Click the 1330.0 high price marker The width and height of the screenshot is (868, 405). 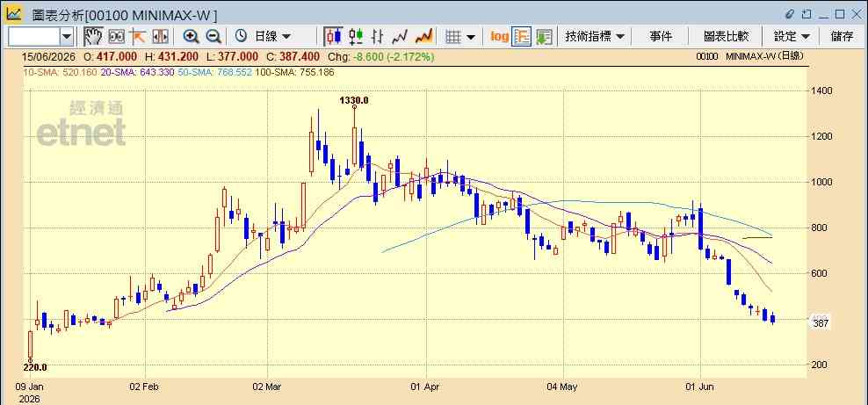click(x=353, y=99)
